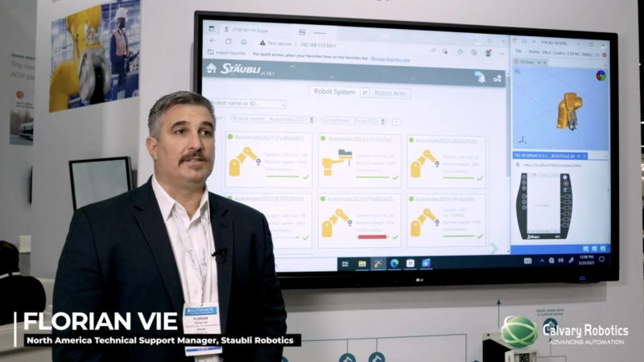Go to next page of robots arrow

(x=494, y=248)
